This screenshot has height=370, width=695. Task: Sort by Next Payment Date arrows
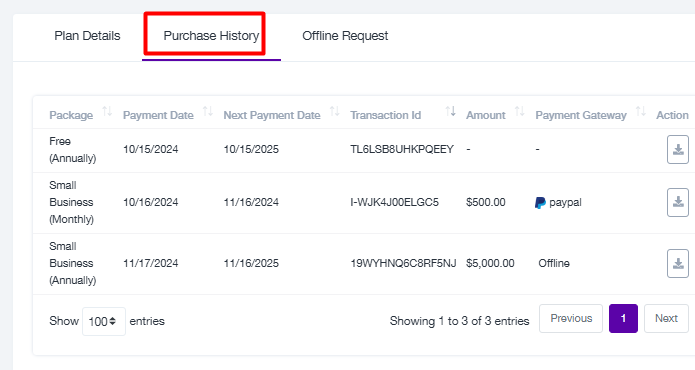pos(335,111)
